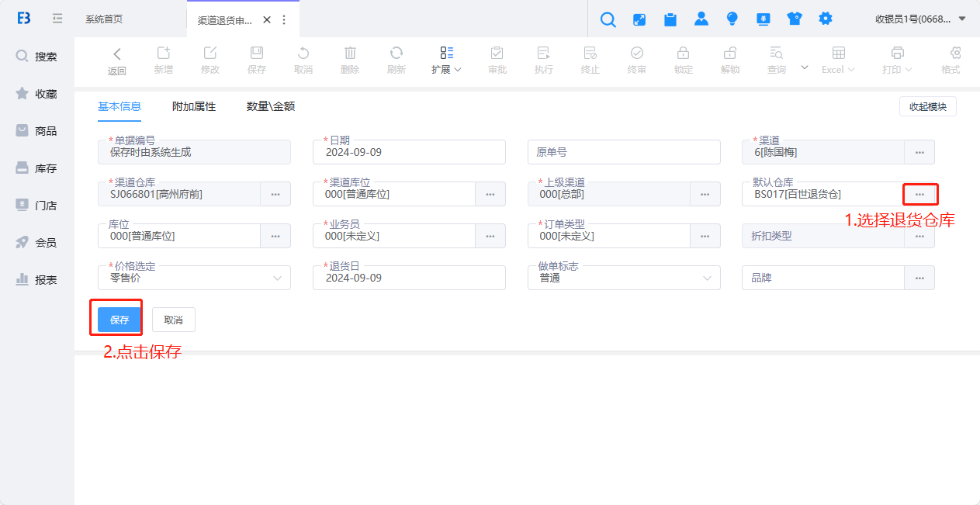
Task: Click the 终止 toolbar icon
Action: [590, 53]
